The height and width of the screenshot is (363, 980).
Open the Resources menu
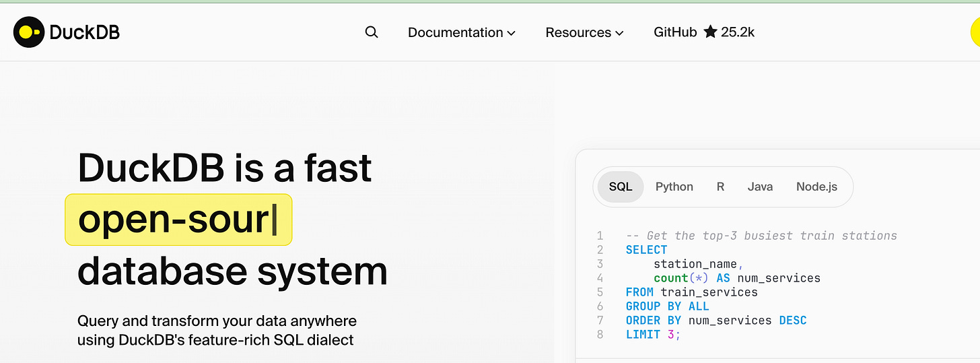(578, 32)
